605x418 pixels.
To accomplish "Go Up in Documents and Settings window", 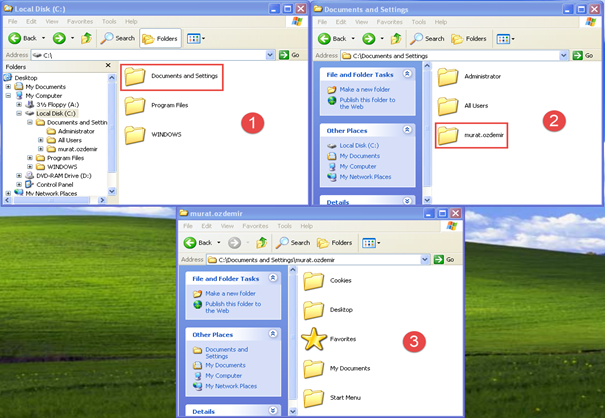I will tap(396, 39).
